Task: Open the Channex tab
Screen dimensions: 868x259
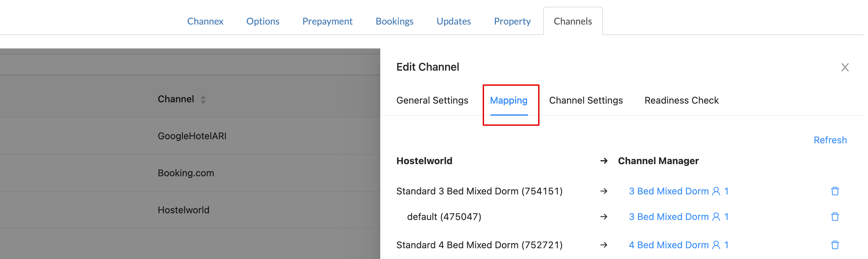Action: pyautogui.click(x=205, y=21)
